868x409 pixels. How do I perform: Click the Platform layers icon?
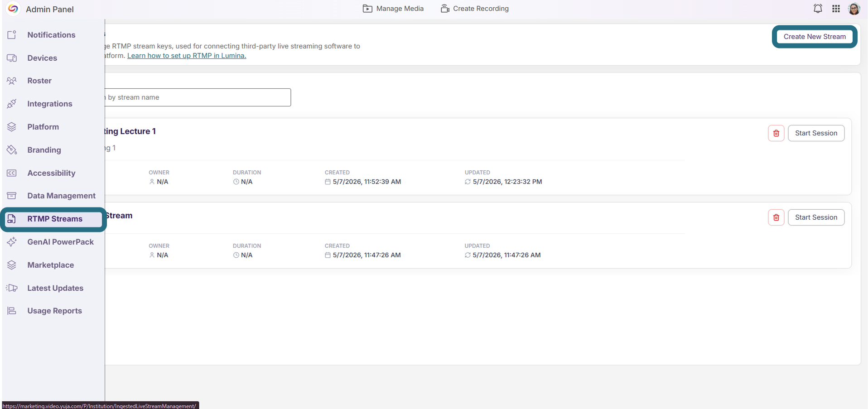pos(12,127)
